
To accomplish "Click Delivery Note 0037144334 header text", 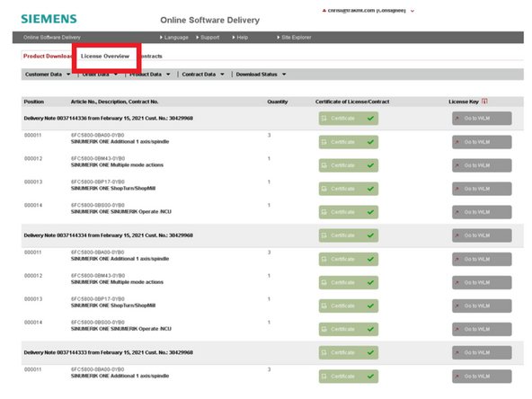I will [108, 235].
